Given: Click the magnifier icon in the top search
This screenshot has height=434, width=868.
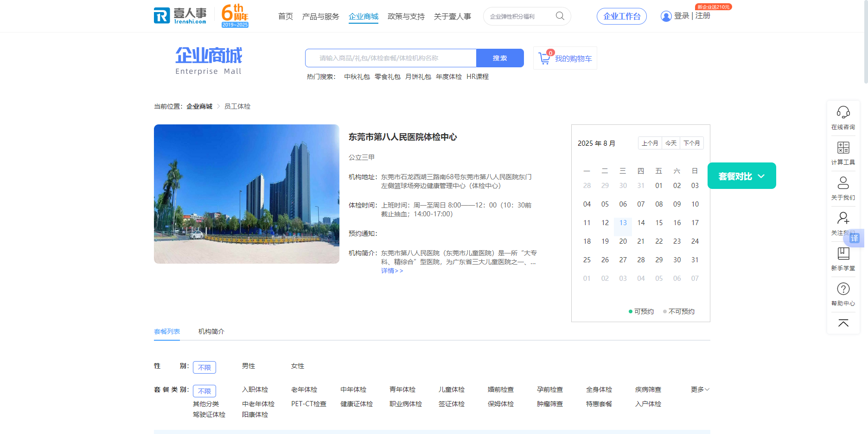Looking at the screenshot, I should [x=560, y=16].
